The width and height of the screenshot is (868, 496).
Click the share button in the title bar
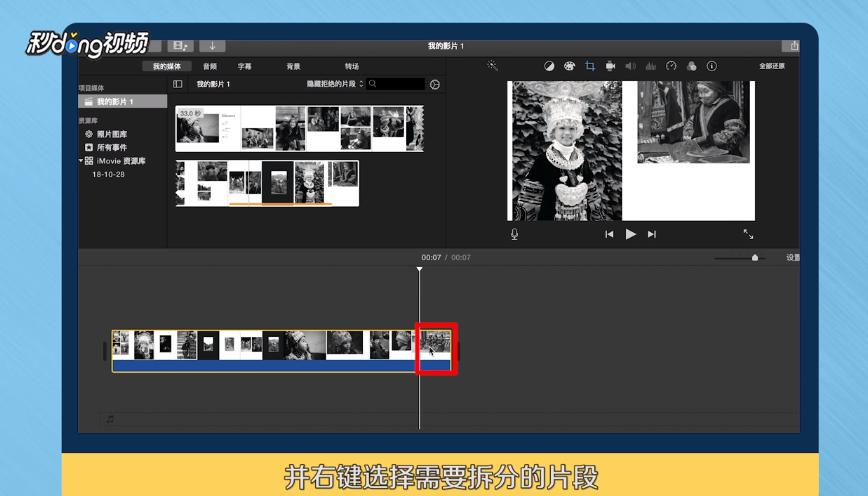coord(792,46)
